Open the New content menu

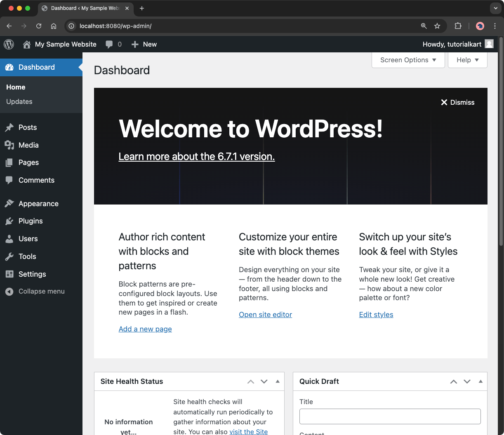(x=144, y=44)
